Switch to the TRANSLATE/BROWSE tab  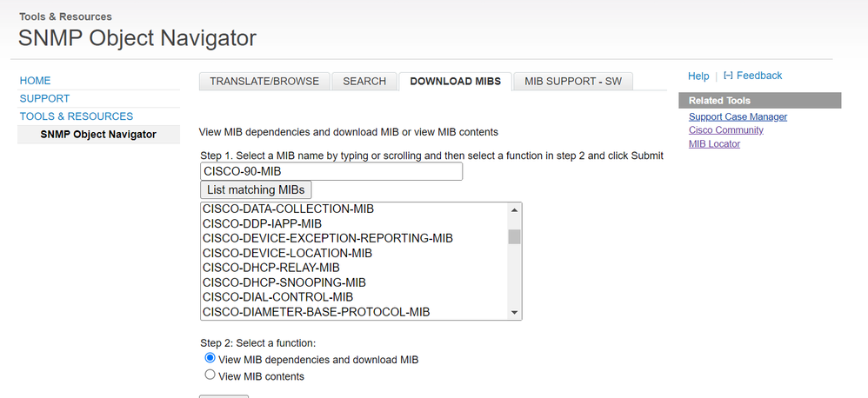[x=264, y=82]
